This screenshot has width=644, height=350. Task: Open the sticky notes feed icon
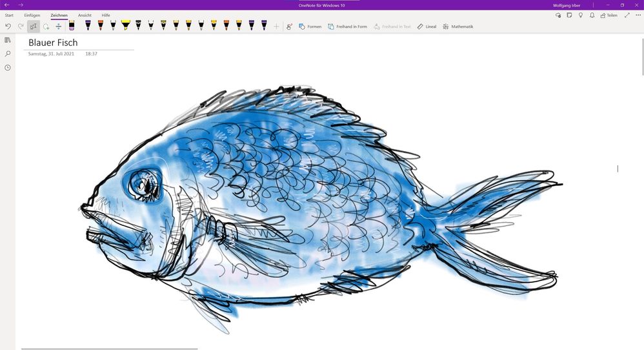(569, 15)
